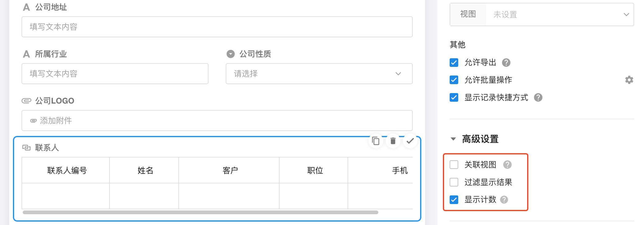Click help icon next to 显示记录快捷方式
Viewport: 644px width, 225px height.
pyautogui.click(x=538, y=97)
